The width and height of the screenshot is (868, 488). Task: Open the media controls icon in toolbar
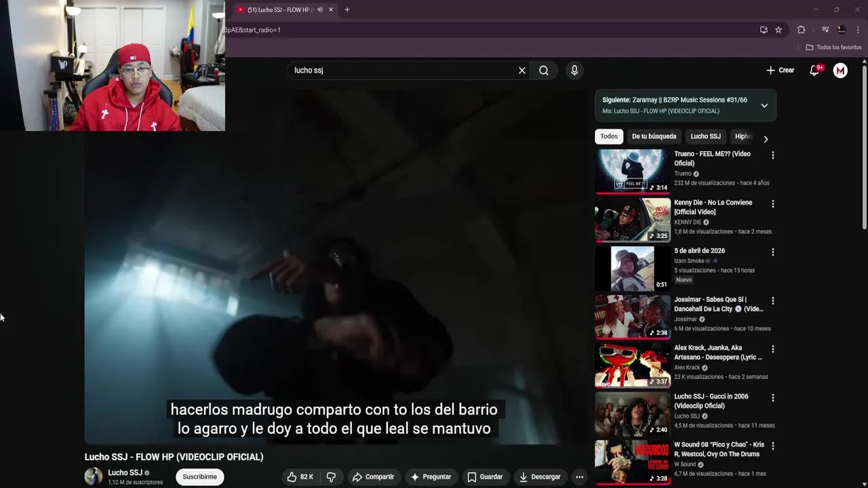[x=825, y=30]
